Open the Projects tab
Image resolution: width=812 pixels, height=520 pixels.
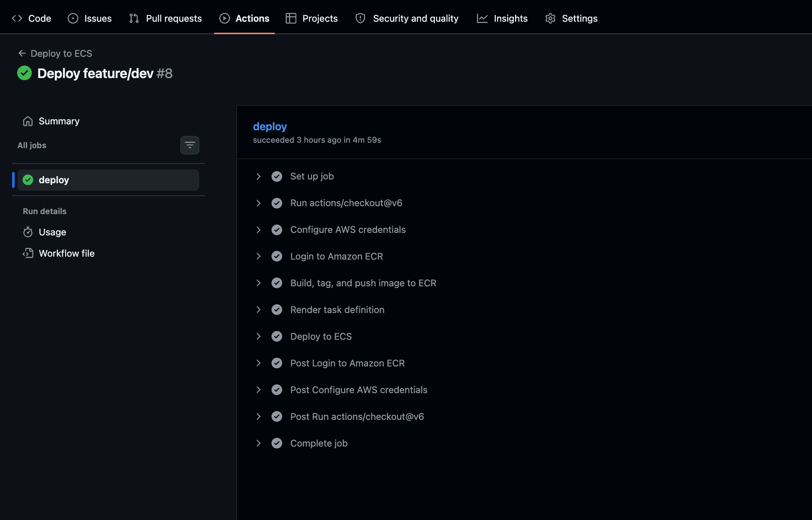click(x=312, y=18)
